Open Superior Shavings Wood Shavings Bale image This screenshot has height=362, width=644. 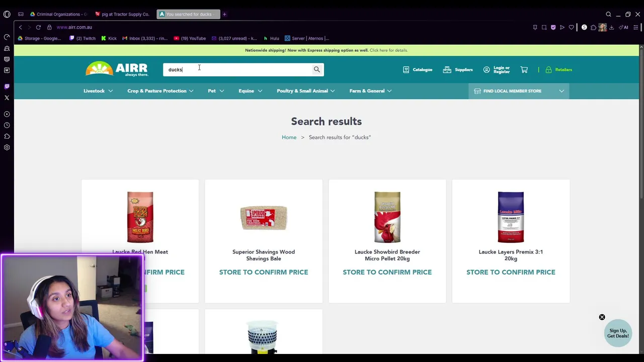[264, 218]
